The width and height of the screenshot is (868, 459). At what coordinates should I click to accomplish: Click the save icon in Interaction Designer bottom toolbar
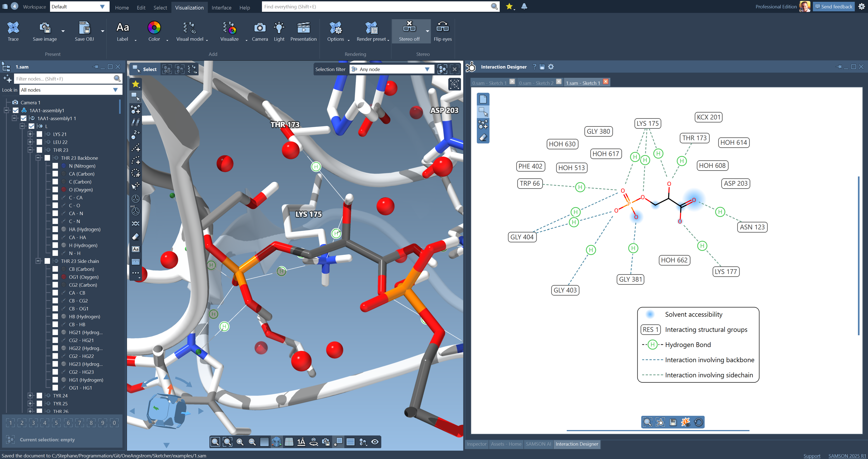coord(673,422)
